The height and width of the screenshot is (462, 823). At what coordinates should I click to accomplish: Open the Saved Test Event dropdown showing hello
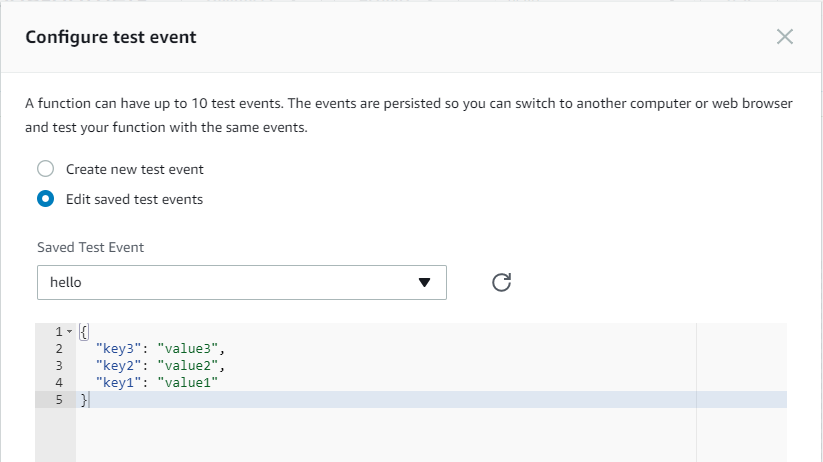(x=241, y=282)
